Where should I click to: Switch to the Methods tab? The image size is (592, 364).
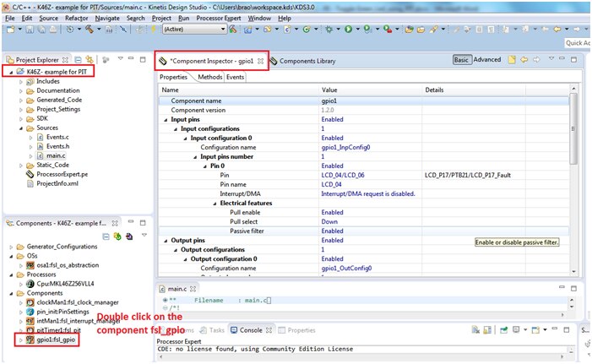tap(209, 77)
